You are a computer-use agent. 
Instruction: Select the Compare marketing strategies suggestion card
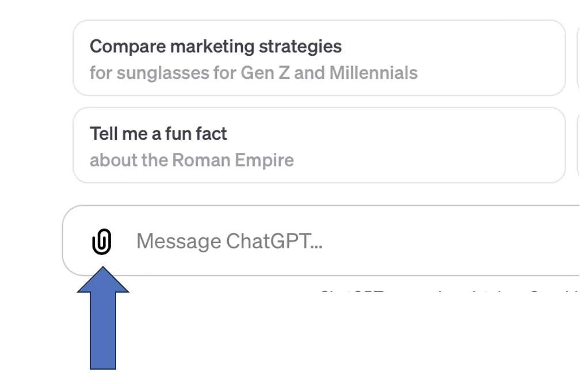(319, 58)
